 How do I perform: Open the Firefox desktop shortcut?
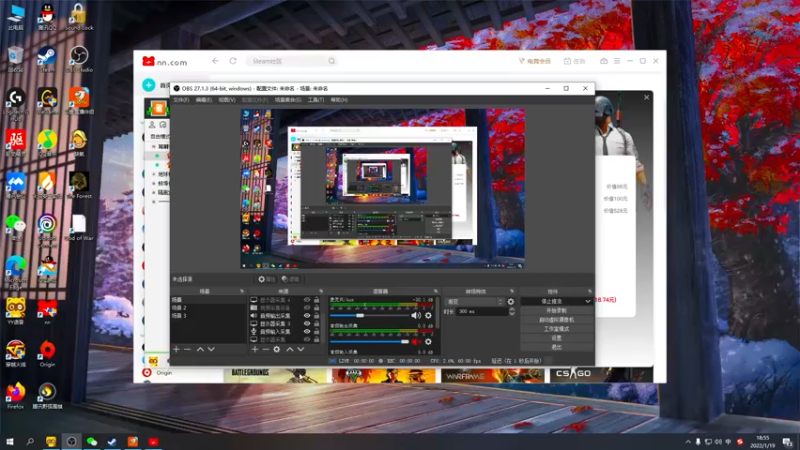pos(15,396)
